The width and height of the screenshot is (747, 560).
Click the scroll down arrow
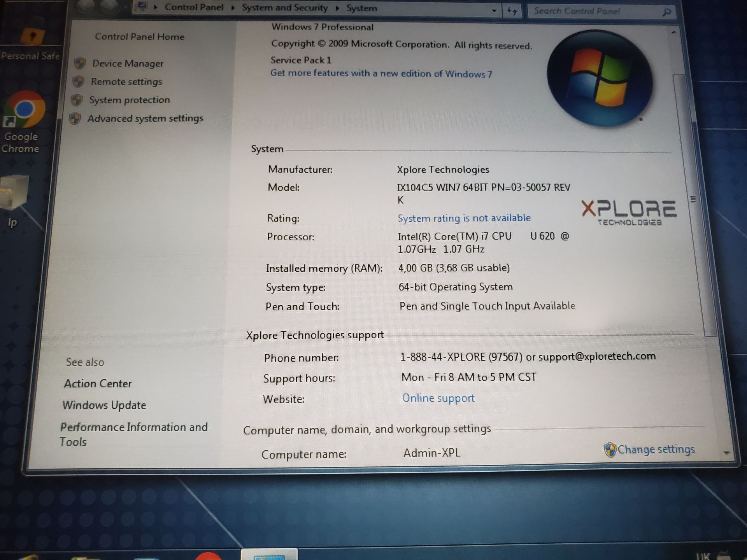pos(726,453)
